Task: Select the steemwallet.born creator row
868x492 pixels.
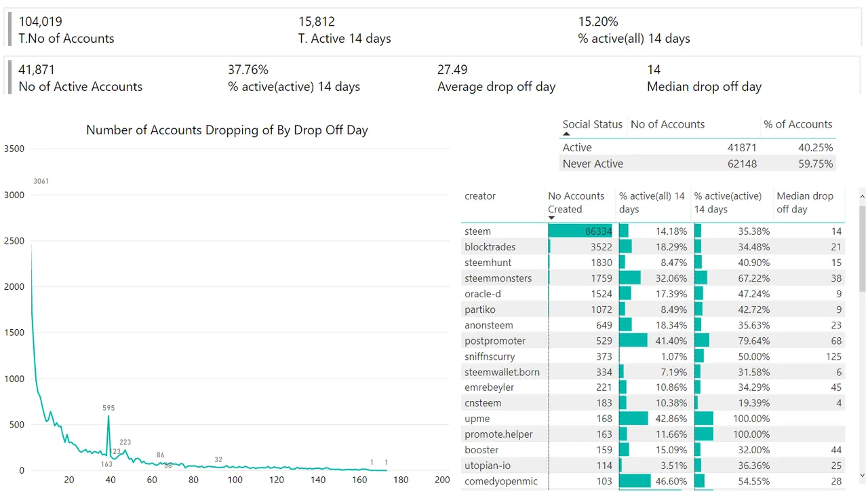Action: (x=653, y=372)
